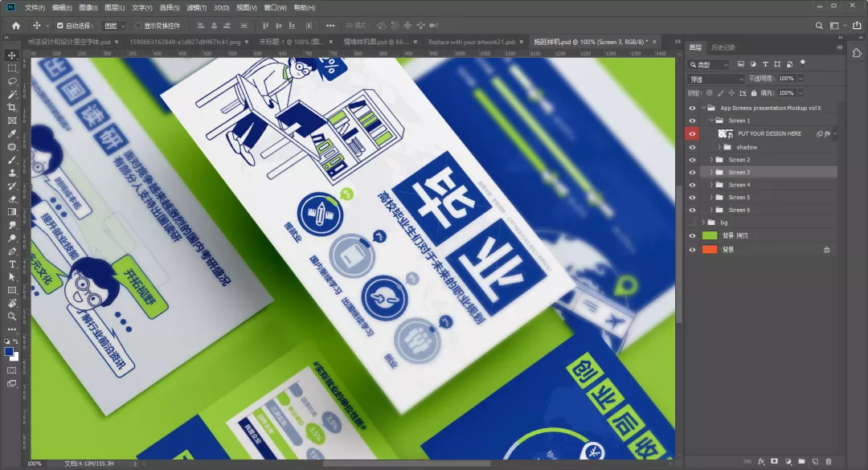Switch to the 历史记录 panel tab
868x470 pixels.
pyautogui.click(x=723, y=47)
